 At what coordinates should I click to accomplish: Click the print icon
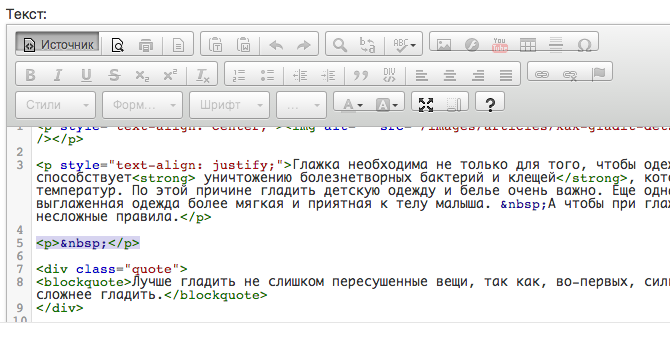[146, 44]
